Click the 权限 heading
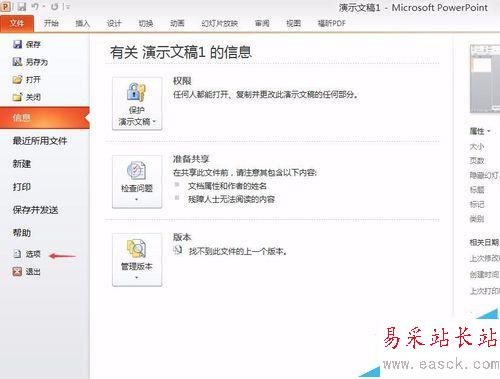This screenshot has width=500, height=379. [x=182, y=81]
